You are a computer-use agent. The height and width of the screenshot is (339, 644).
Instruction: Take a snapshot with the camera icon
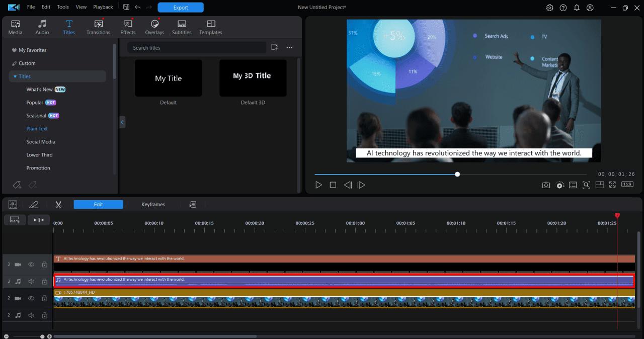point(546,185)
